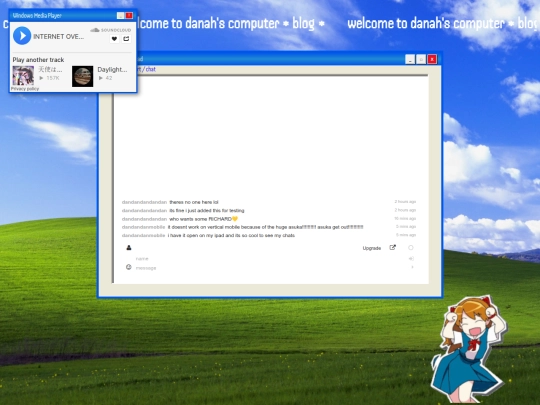Click the login arrow icon beside name

411,259
